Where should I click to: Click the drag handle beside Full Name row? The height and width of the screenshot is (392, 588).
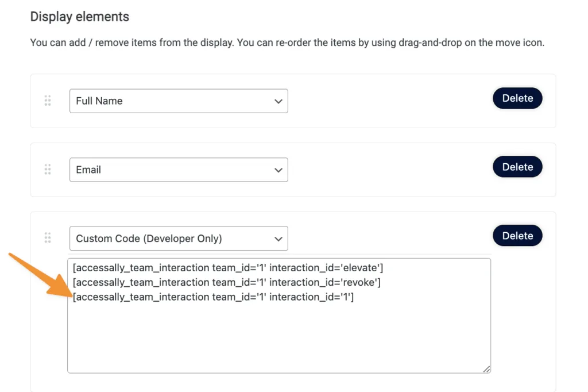[x=48, y=100]
